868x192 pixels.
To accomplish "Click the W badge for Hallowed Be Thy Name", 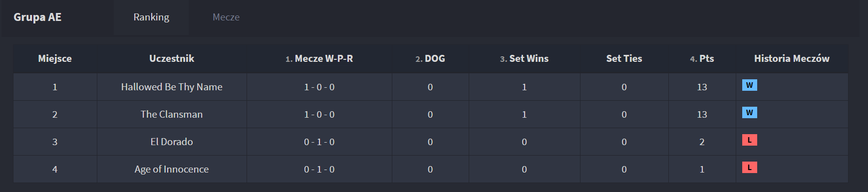I will pos(749,85).
